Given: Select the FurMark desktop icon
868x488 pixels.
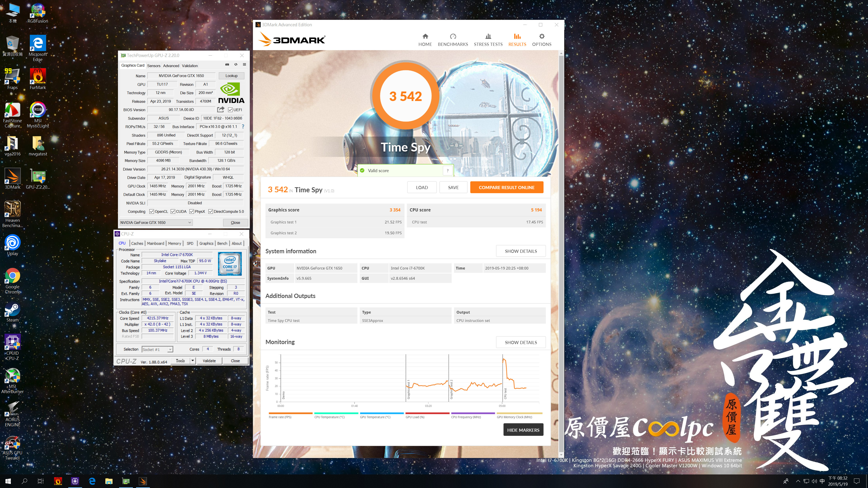Looking at the screenshot, I should 38,79.
